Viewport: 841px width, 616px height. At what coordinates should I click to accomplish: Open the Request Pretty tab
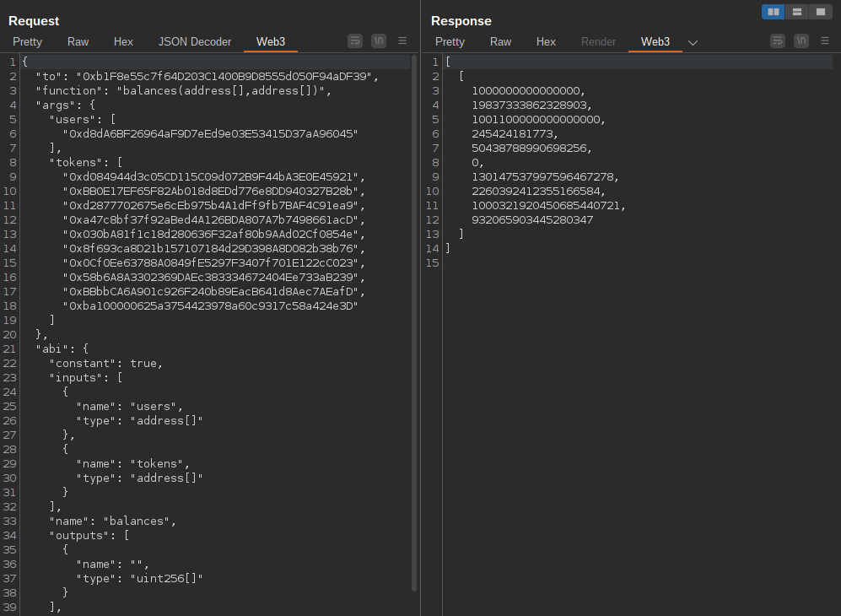[27, 41]
